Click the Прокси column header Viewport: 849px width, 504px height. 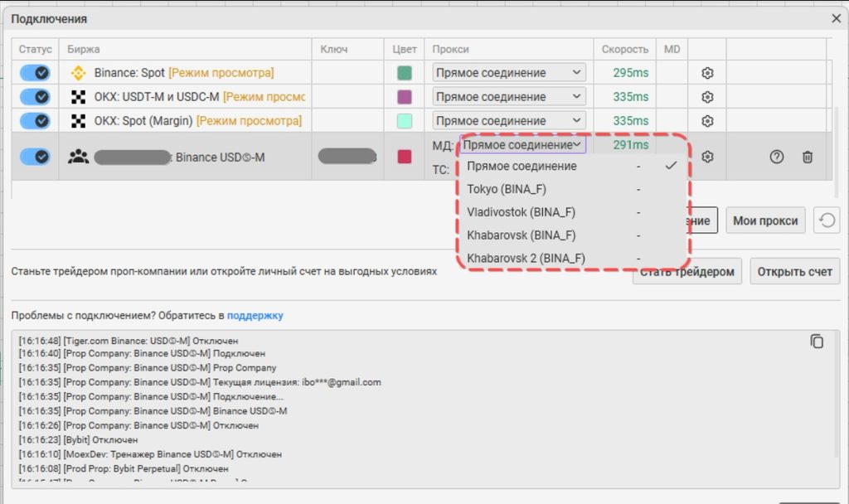pyautogui.click(x=450, y=49)
